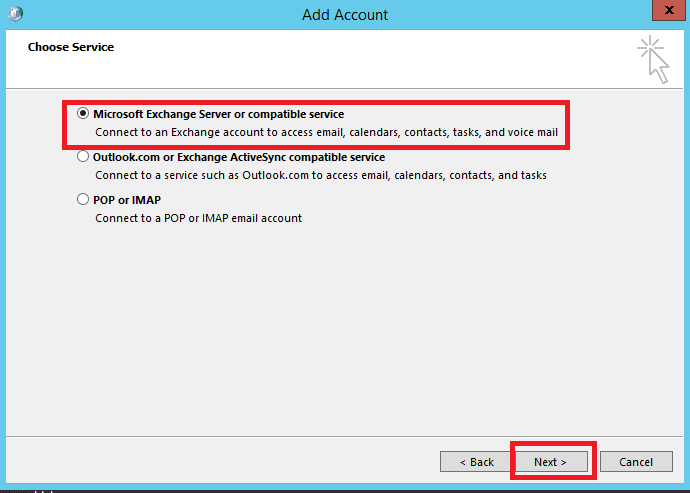Click the 'Outlook.com or Exchange ActiveSync compatible service' label
Screen dimensions: 690x493
pyautogui.click(x=239, y=157)
